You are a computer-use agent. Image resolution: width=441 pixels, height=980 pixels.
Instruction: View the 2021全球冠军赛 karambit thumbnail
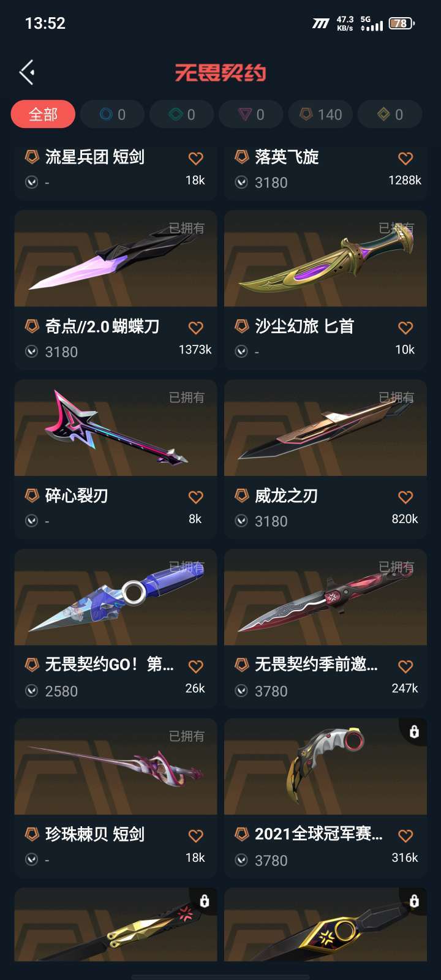pos(325,766)
